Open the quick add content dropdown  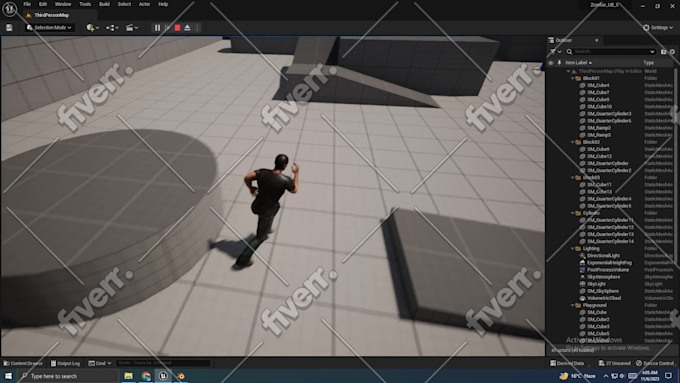coord(92,27)
